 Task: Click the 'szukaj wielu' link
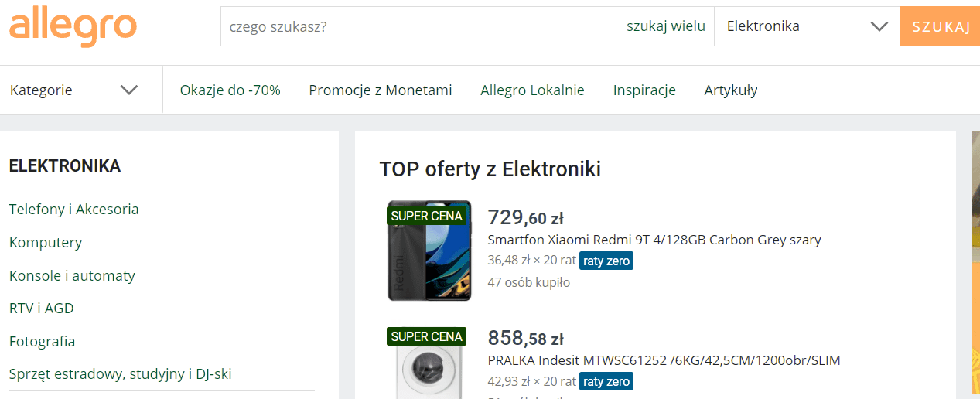[x=666, y=26]
